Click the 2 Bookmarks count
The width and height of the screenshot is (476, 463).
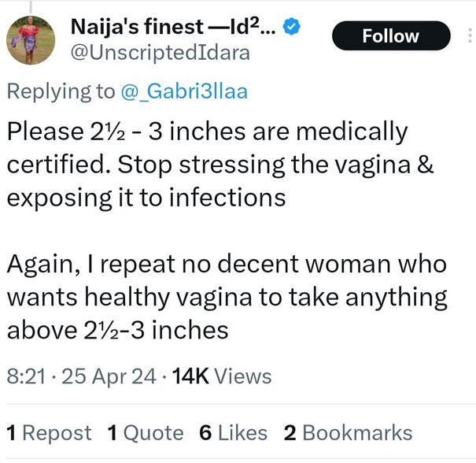(347, 432)
